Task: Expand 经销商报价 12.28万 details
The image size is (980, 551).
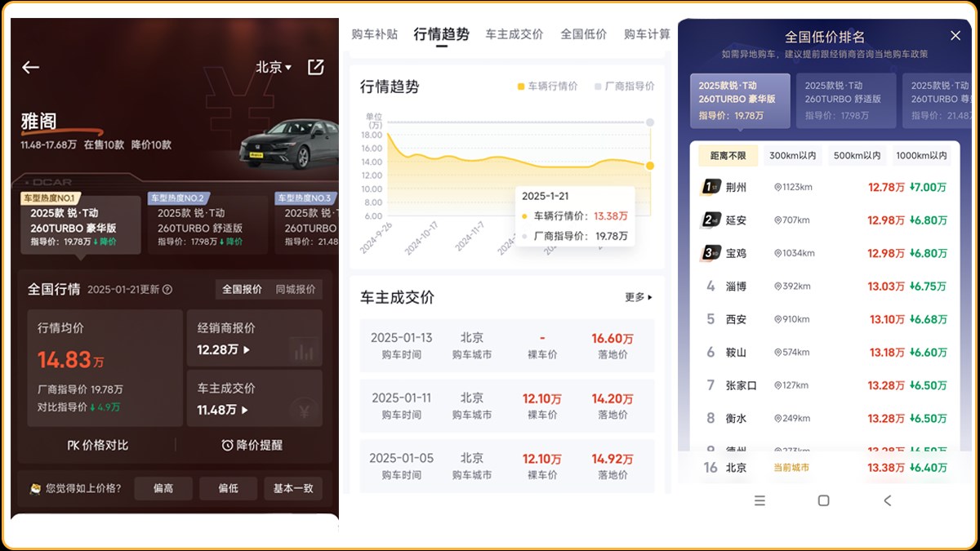Action: [224, 349]
